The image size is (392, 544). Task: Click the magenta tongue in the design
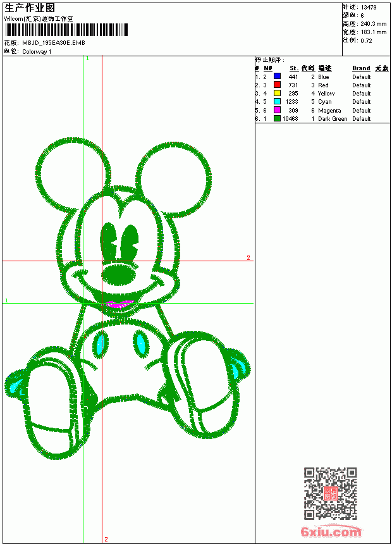point(119,304)
